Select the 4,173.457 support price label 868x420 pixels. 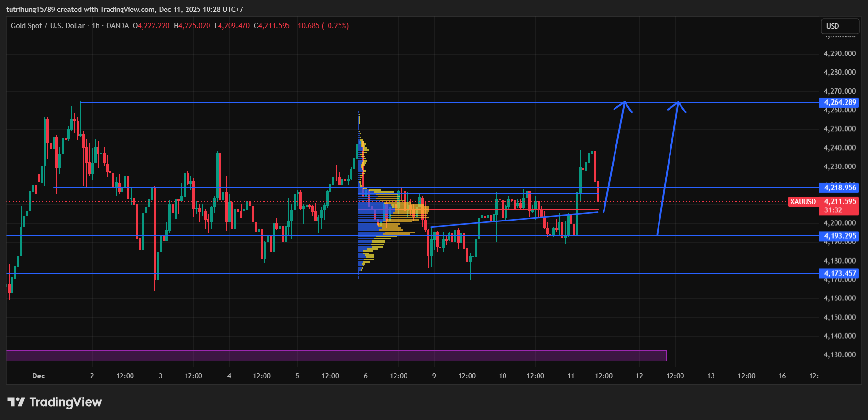click(x=839, y=274)
